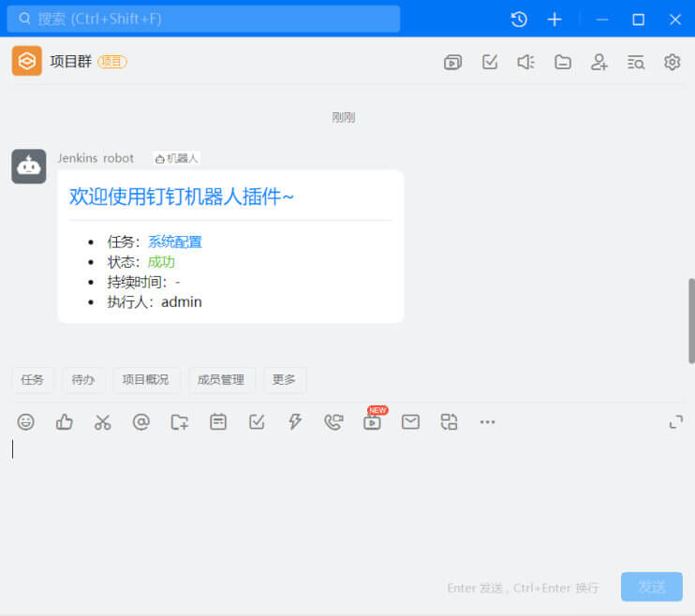
Task: Mention someone with the @ icon
Action: (x=140, y=422)
